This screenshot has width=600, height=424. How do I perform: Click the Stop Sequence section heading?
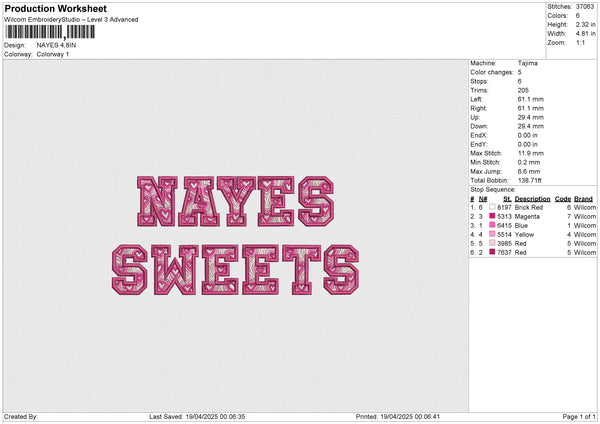click(x=492, y=188)
